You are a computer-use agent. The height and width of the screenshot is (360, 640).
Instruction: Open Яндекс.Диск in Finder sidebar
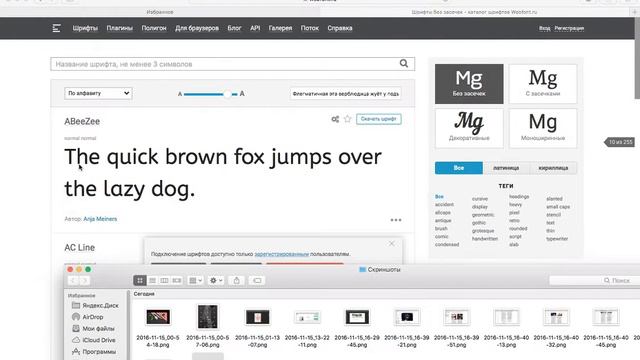pyautogui.click(x=95, y=305)
